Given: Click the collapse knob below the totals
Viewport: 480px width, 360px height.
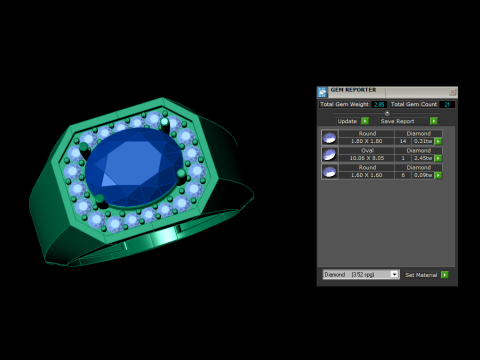Looking at the screenshot, I should coord(387,113).
